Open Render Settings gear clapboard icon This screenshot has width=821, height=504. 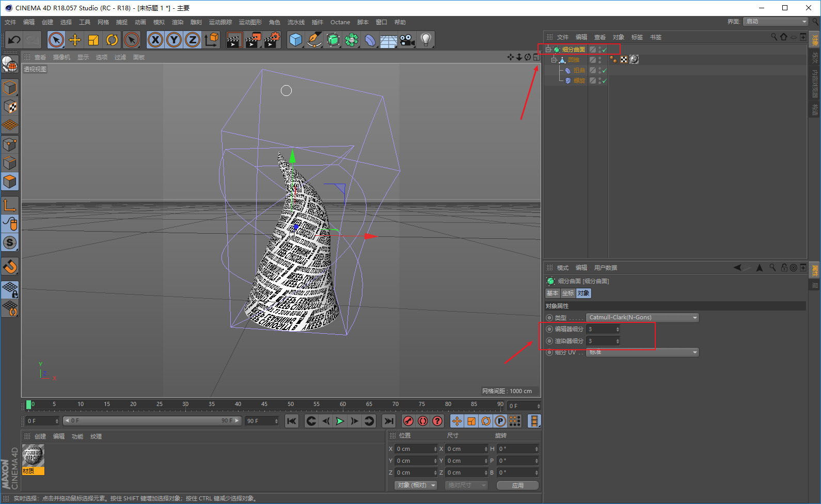(x=272, y=40)
